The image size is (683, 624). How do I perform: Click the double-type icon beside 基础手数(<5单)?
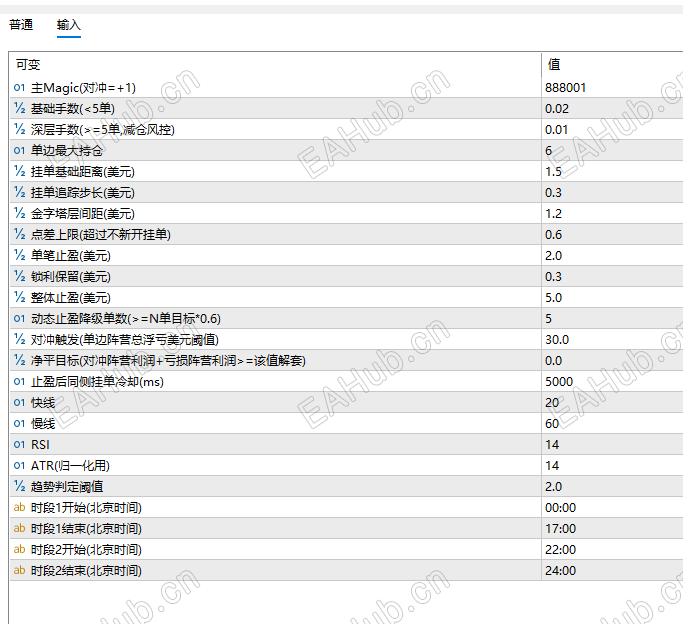click(x=20, y=108)
